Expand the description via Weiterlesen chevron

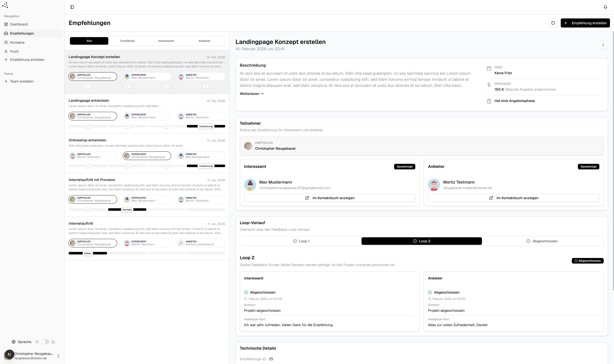[262, 94]
